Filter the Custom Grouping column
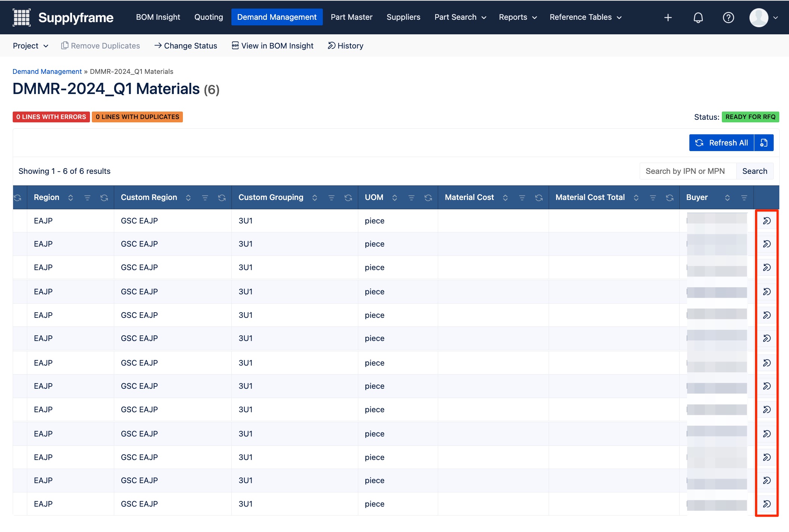Screen dimensions: 789x532 331,198
